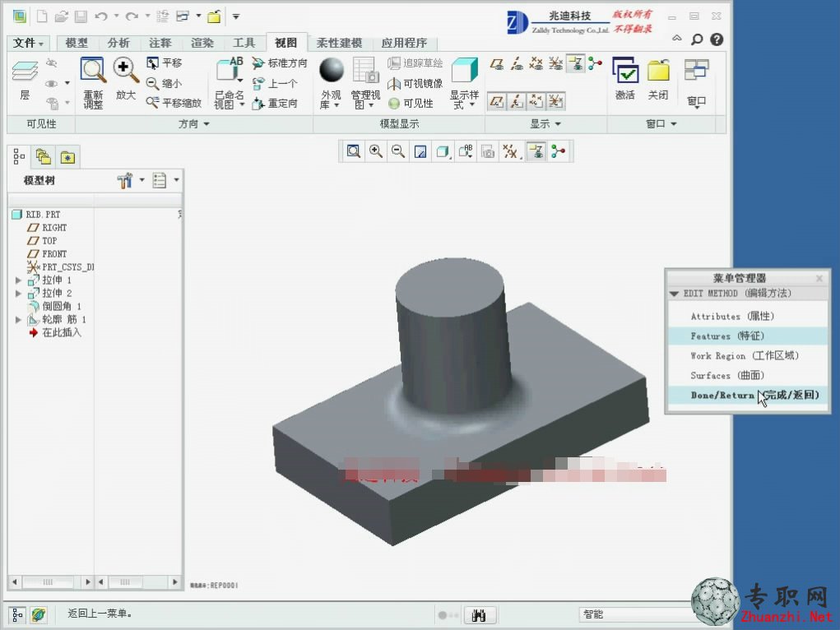Click the Refit icon in graphics toolbar

tap(353, 151)
